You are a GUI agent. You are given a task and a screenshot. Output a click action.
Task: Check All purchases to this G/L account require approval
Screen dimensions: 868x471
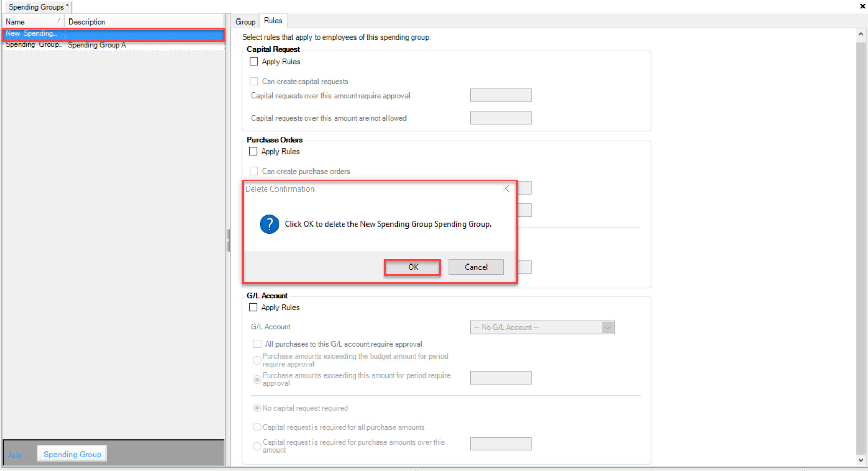(257, 344)
